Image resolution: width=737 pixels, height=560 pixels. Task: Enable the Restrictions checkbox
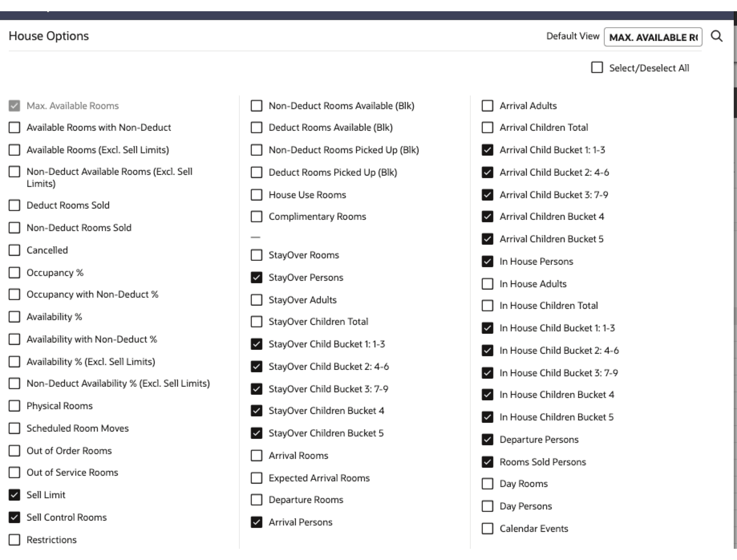pos(14,540)
